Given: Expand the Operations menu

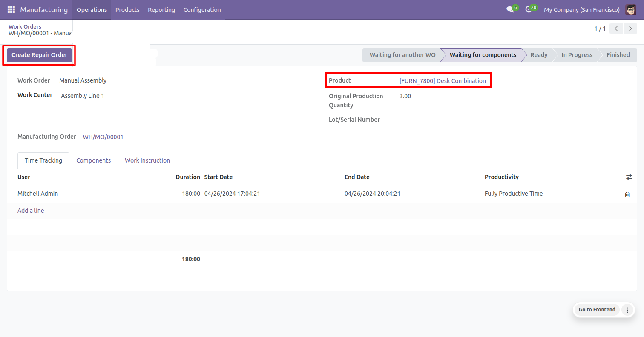Looking at the screenshot, I should tap(92, 9).
